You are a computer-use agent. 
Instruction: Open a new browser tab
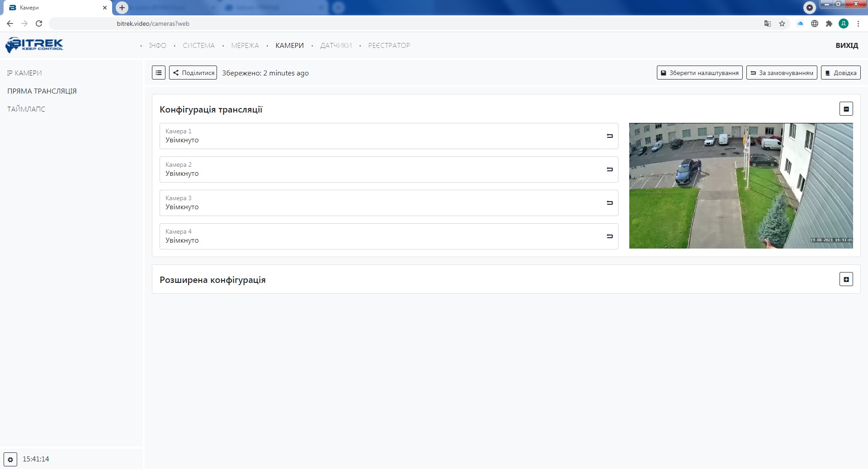122,8
